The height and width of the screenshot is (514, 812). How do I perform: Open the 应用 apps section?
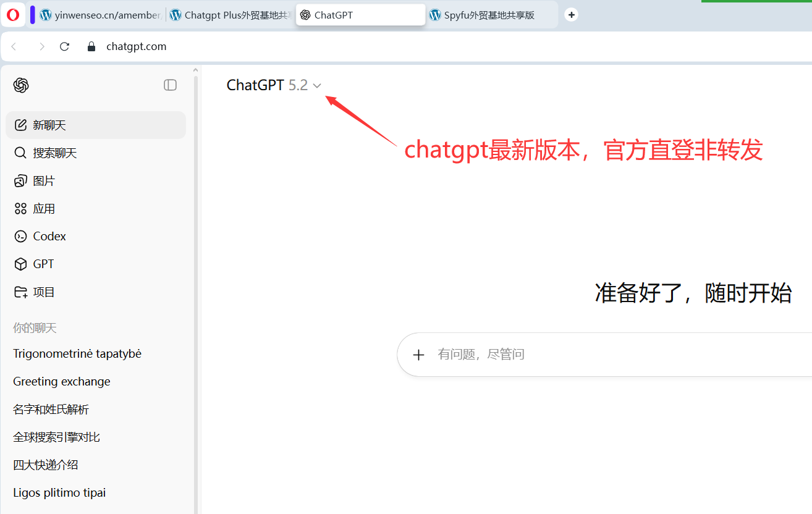click(x=96, y=208)
